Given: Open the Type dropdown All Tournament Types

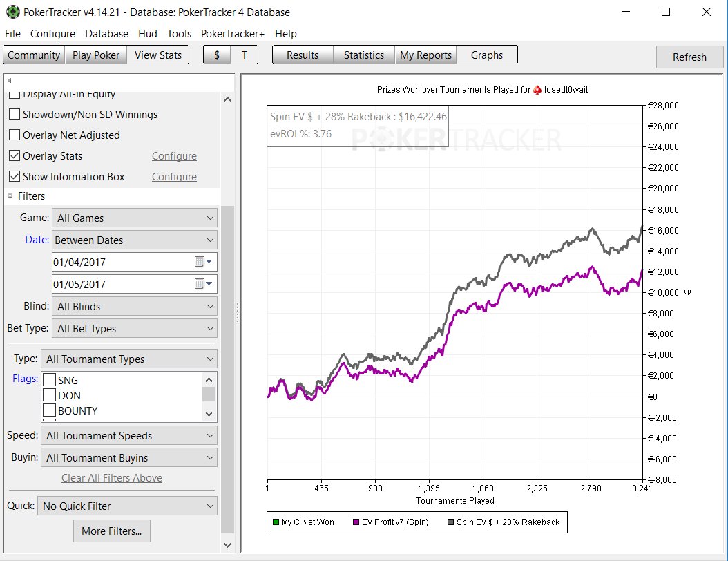Looking at the screenshot, I should 129,359.
